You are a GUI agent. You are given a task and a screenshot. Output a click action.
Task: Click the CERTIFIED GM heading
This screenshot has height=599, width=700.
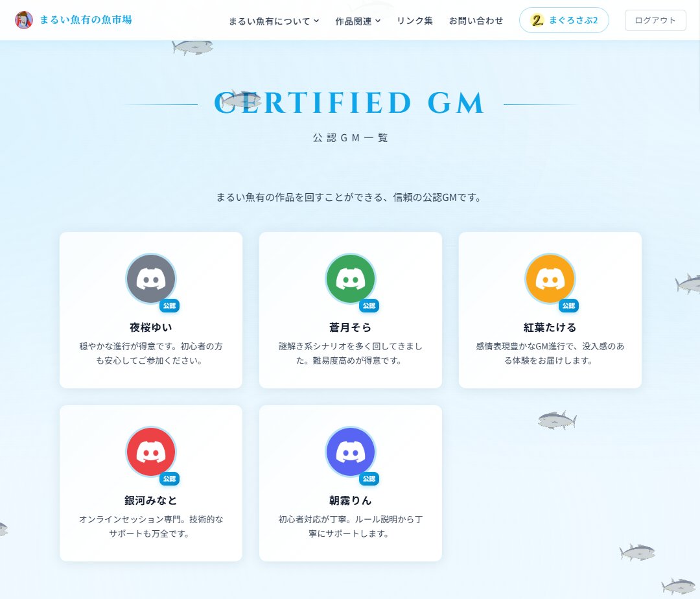pyautogui.click(x=349, y=103)
